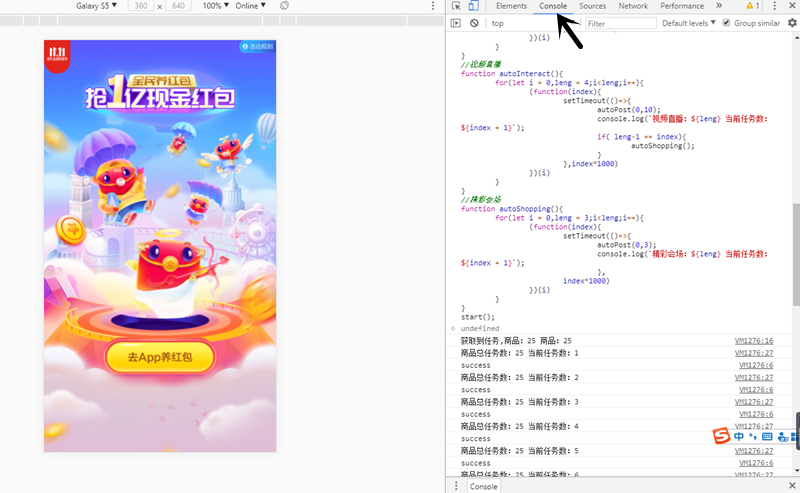Click the function autoShopping(){ line
The image size is (800, 493).
pos(512,209)
